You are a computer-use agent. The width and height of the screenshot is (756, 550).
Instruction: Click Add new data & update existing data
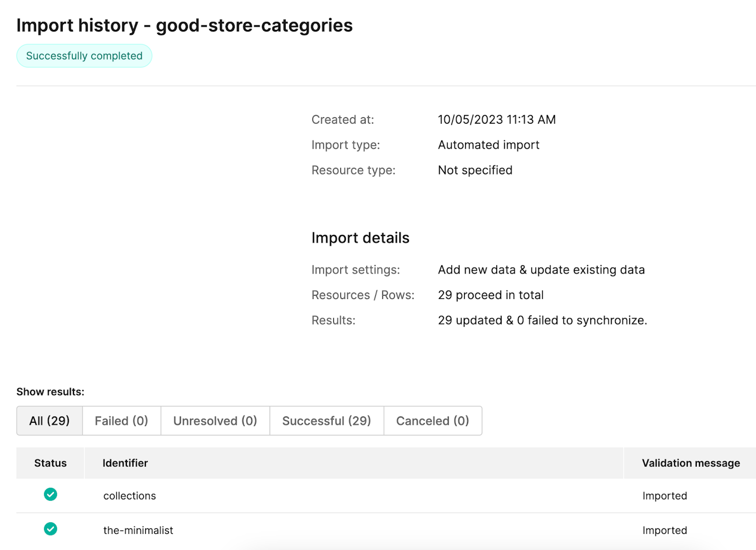pyautogui.click(x=541, y=270)
